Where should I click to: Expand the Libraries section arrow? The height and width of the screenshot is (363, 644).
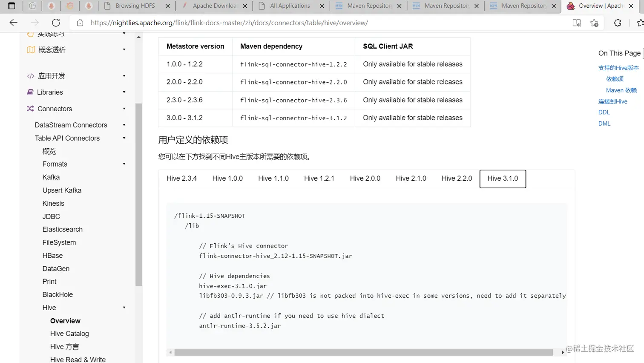tap(124, 92)
